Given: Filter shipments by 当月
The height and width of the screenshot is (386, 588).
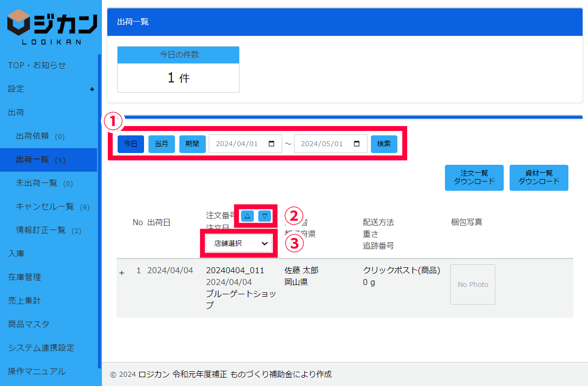Looking at the screenshot, I should pyautogui.click(x=162, y=144).
